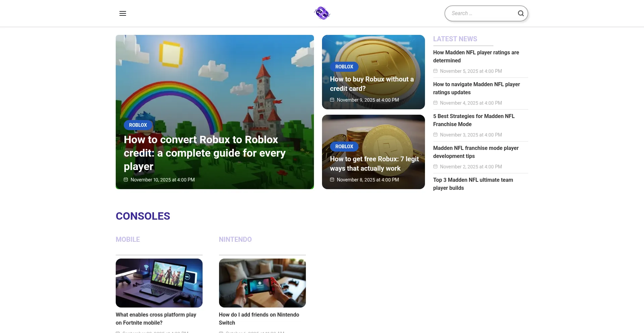
Task: Click the search magnifier icon
Action: pos(521,13)
